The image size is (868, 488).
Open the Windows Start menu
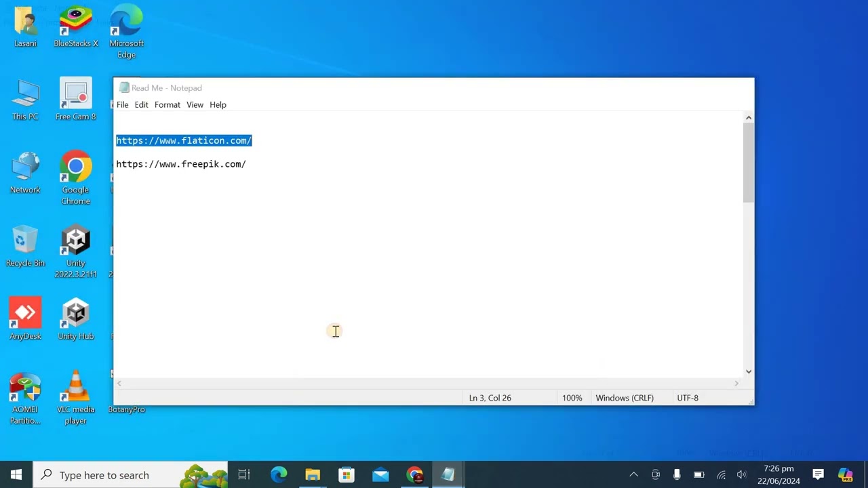(16, 474)
